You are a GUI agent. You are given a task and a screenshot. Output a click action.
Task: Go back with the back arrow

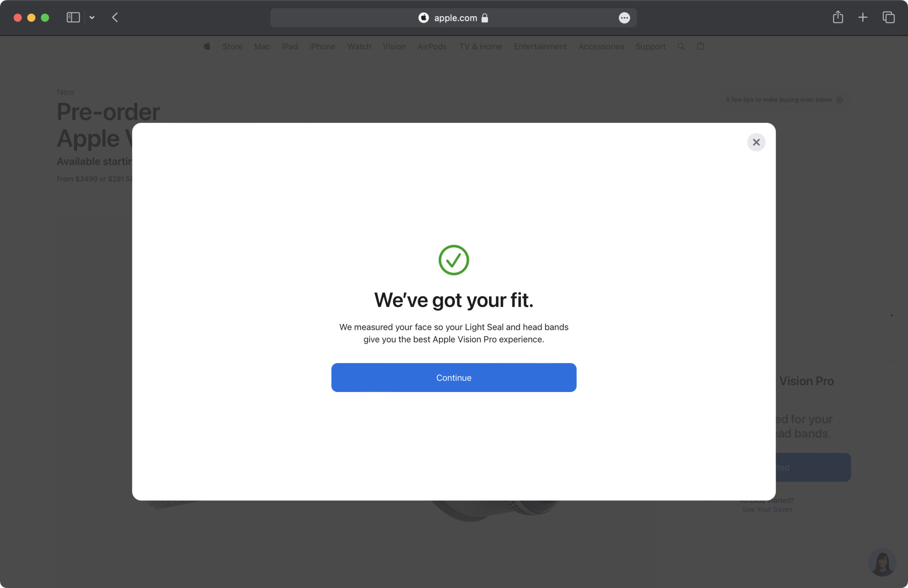[115, 17]
